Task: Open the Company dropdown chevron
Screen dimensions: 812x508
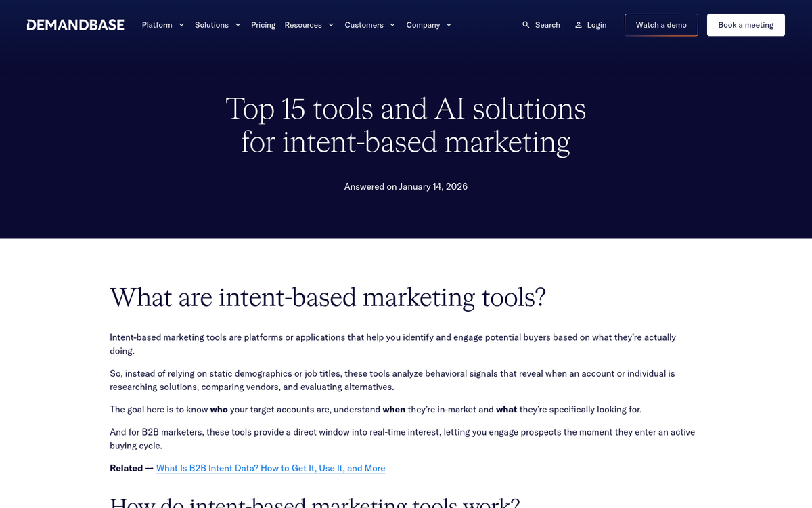Action: pyautogui.click(x=449, y=25)
